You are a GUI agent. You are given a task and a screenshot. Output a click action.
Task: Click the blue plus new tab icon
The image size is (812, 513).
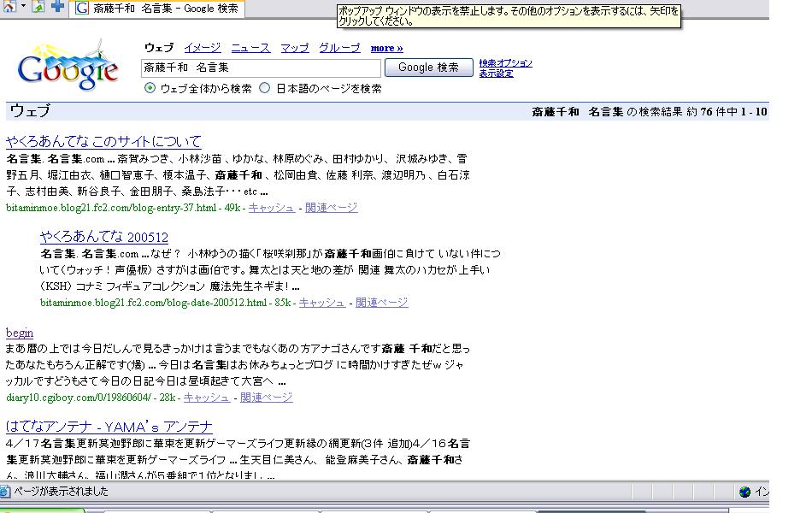point(58,6)
